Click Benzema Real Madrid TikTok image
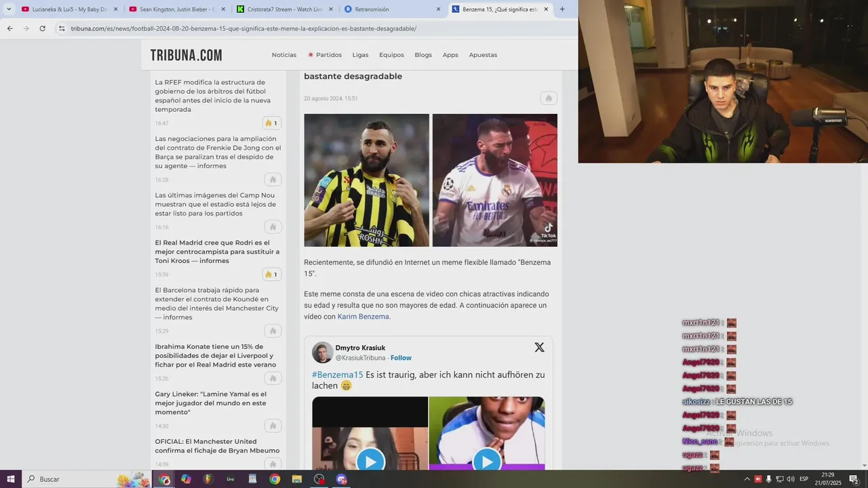 [x=495, y=180]
